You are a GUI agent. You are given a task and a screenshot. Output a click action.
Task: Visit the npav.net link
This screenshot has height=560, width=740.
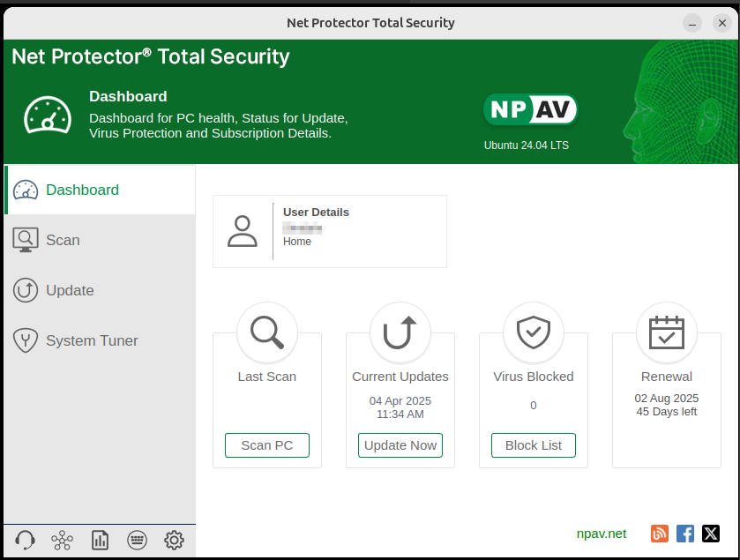click(601, 534)
